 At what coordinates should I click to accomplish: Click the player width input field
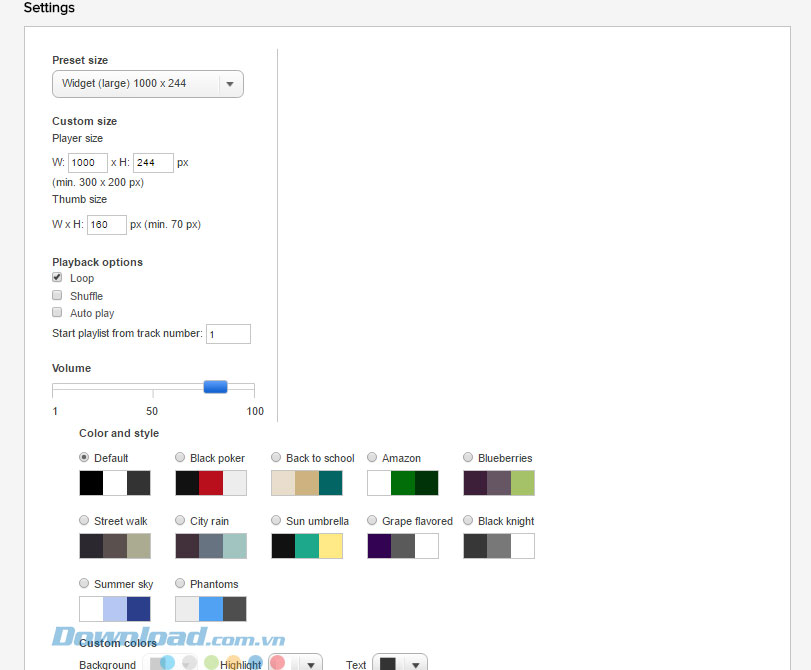88,163
